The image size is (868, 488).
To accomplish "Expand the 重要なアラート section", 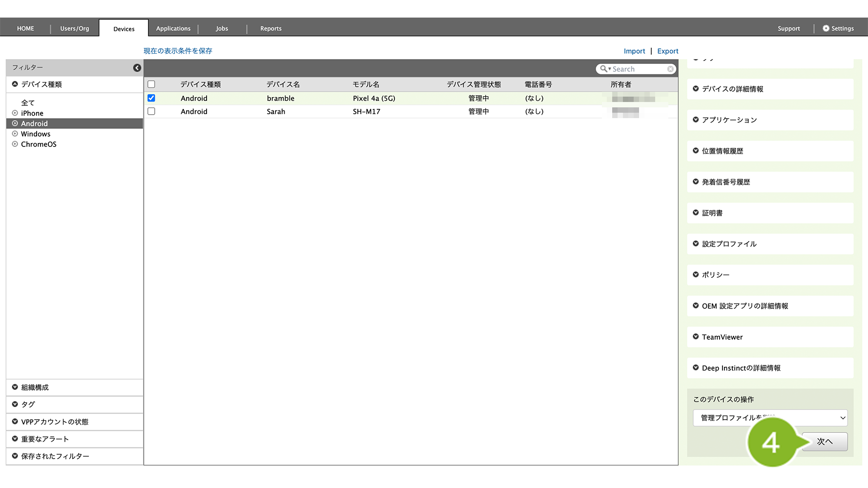I will tap(75, 439).
